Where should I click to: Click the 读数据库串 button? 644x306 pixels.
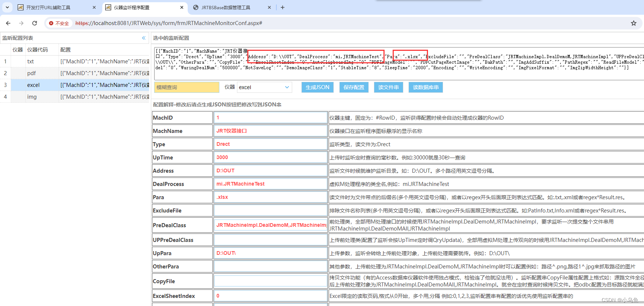click(426, 87)
